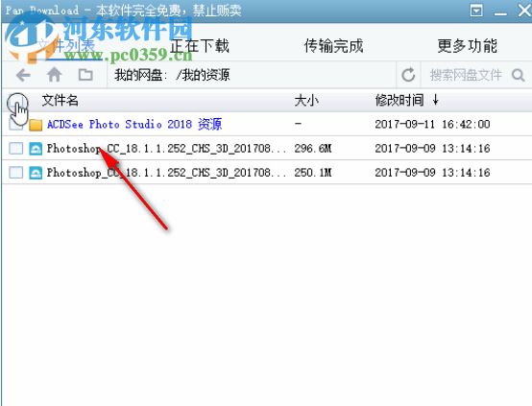Sort by the 修改时间 column header
Screen dimensions: 532x406
[x=399, y=101]
